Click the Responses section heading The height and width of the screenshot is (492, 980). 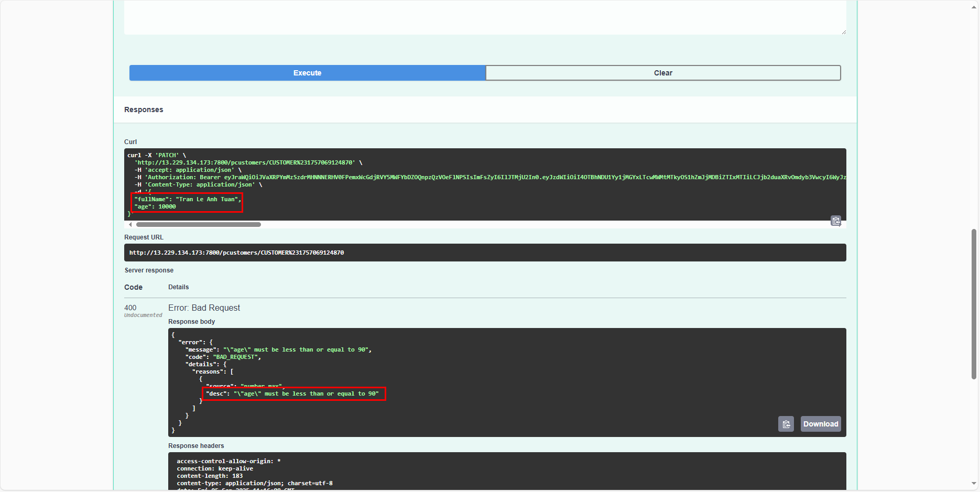click(144, 110)
